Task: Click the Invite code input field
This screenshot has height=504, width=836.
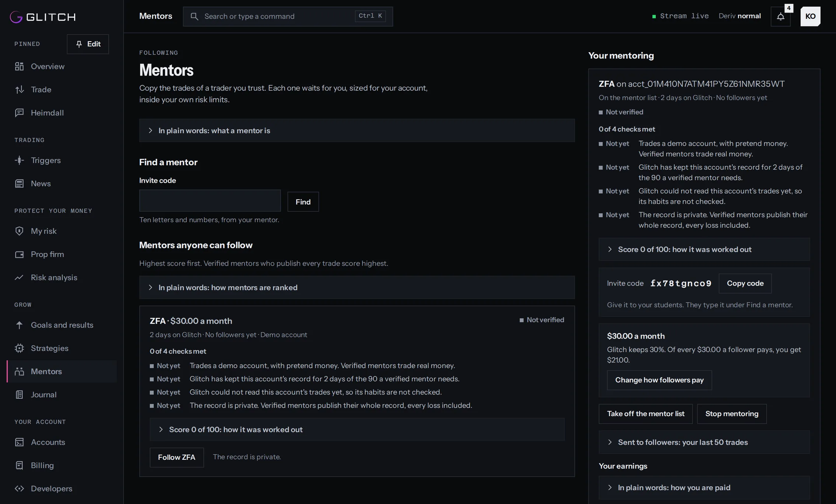Action: (x=210, y=201)
